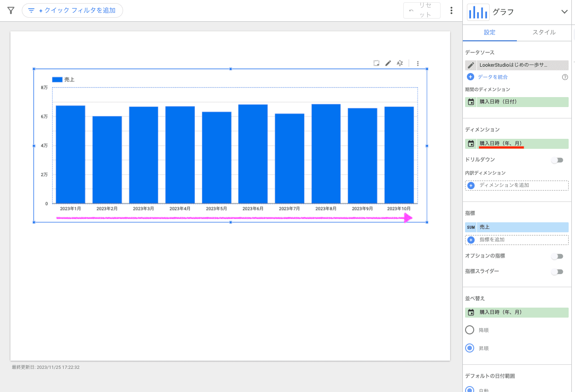Click クイック フィルタを追加 button
Image resolution: width=575 pixels, height=392 pixels.
pyautogui.click(x=72, y=10)
